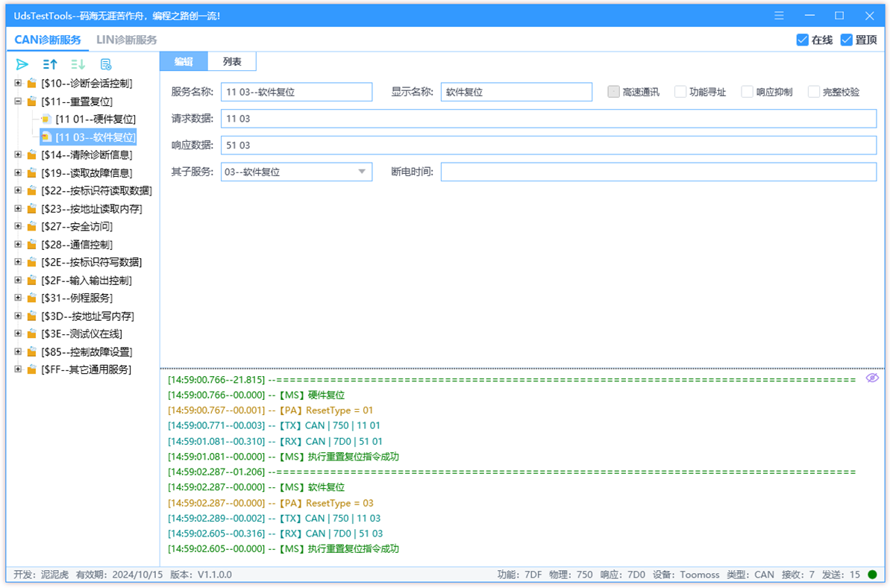The image size is (890, 588).
Task: Click log line 【TX】CAN | 750 | 11 01
Action: click(274, 425)
